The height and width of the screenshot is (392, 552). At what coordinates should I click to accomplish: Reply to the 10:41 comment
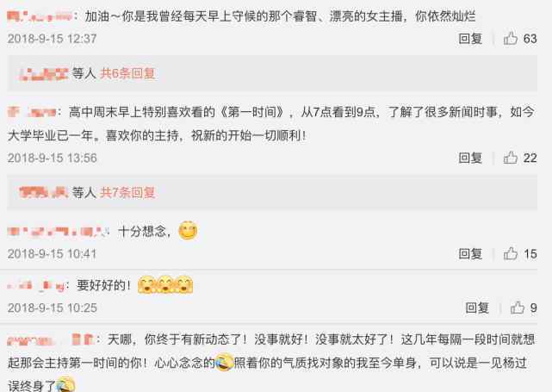coord(470,253)
